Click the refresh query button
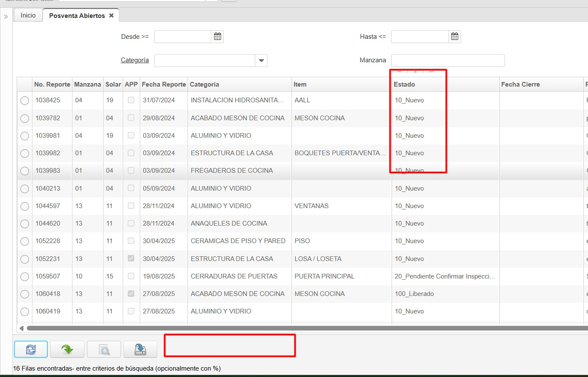This screenshot has width=588, height=377. (x=31, y=350)
